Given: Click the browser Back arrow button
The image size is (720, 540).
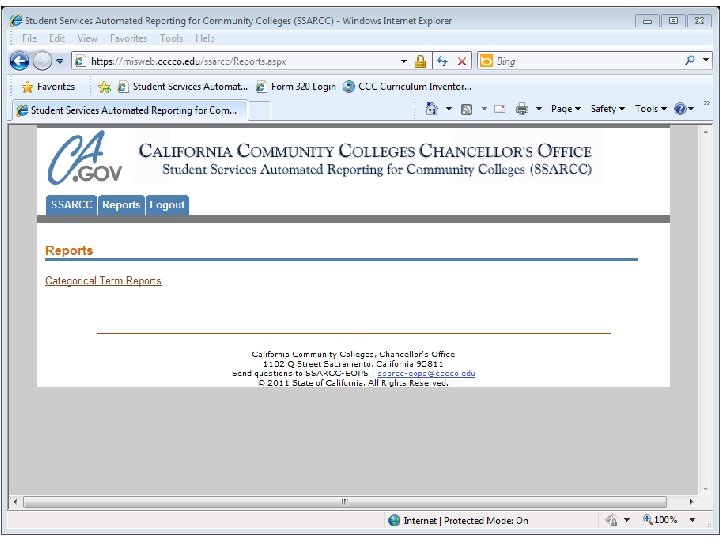Looking at the screenshot, I should click(19, 61).
